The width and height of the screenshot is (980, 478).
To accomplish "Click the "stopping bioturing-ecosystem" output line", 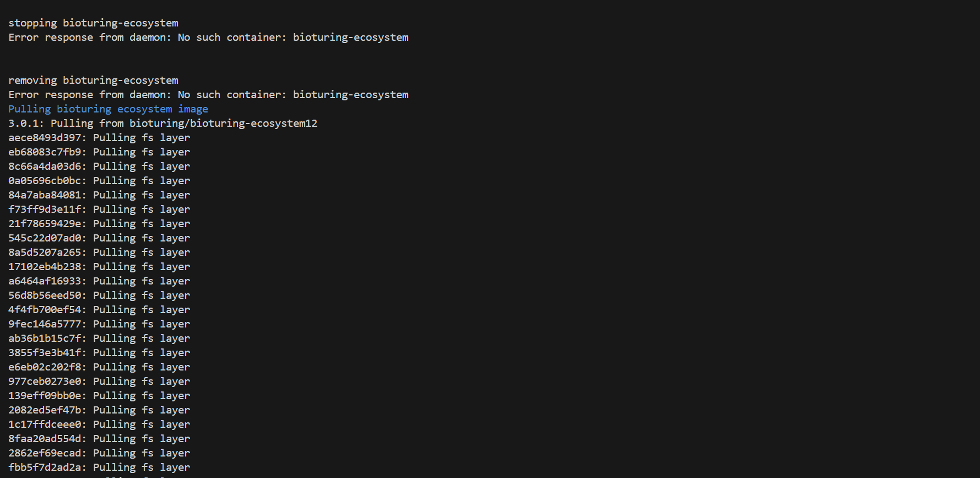I will [x=93, y=23].
